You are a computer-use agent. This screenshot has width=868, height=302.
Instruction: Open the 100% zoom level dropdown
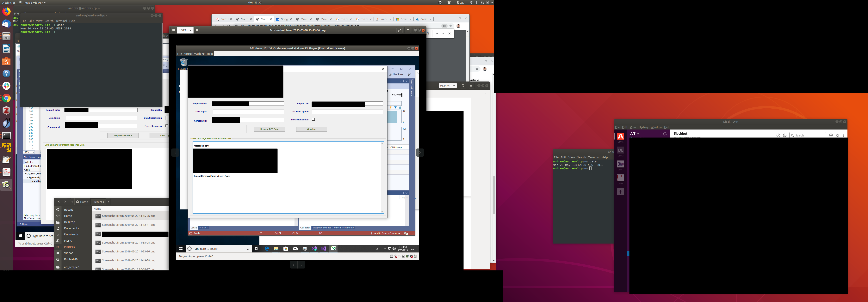click(185, 30)
